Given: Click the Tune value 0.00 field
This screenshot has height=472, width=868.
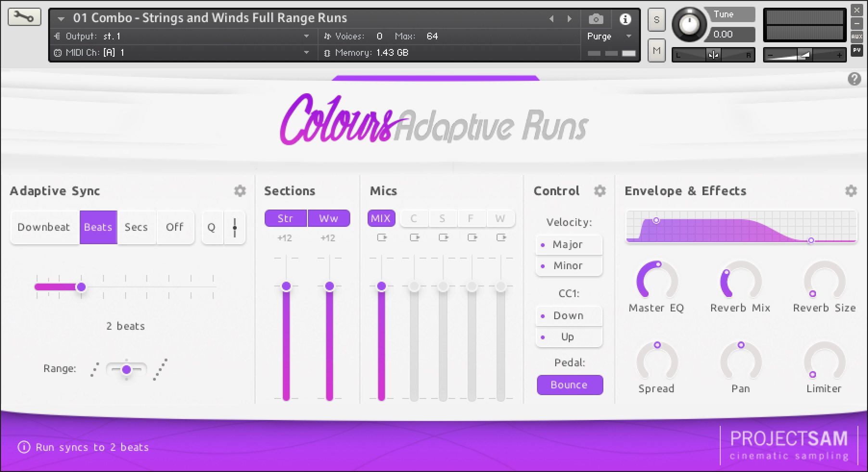Looking at the screenshot, I should [x=731, y=35].
